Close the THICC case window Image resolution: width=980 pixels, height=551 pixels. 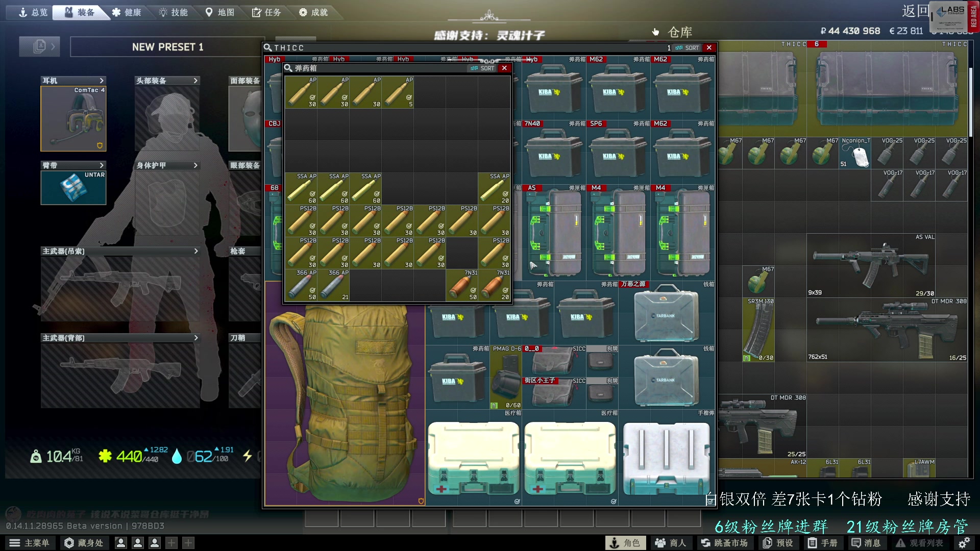[x=709, y=47]
